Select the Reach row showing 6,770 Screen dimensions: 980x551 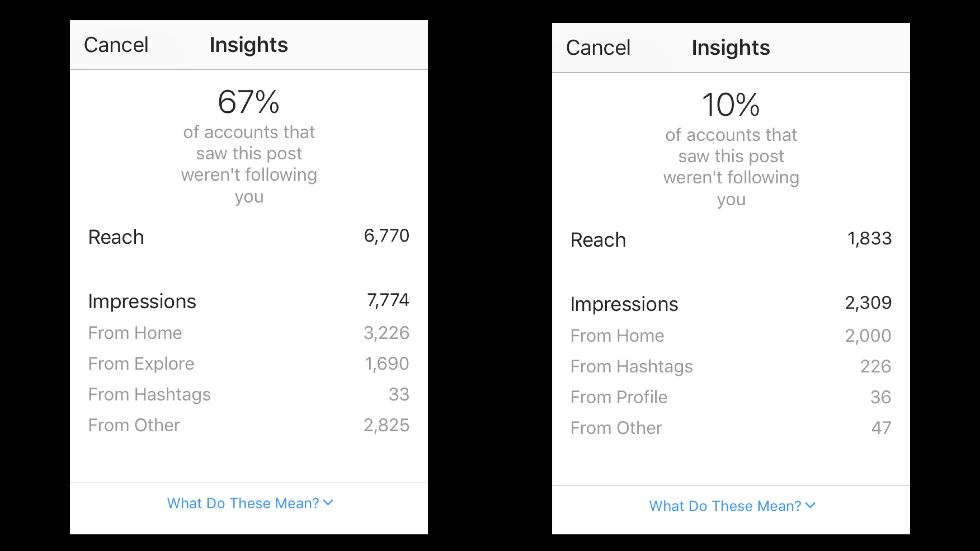tap(249, 236)
